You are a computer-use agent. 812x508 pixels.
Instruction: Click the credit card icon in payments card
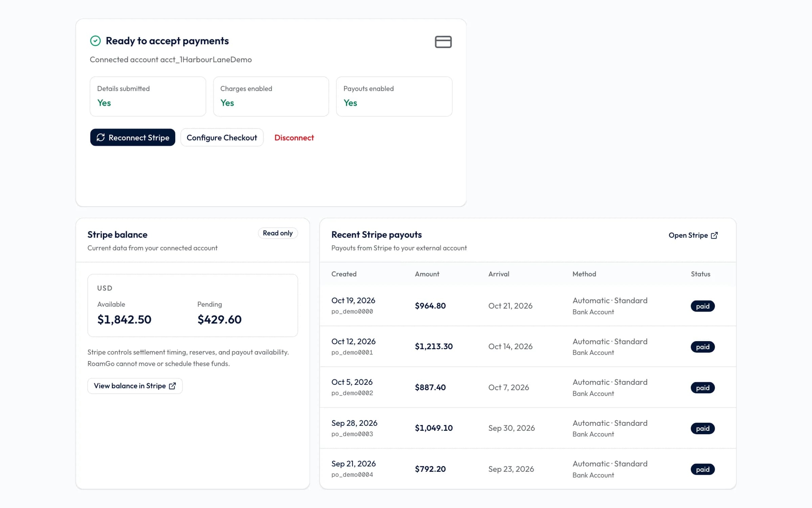pyautogui.click(x=443, y=42)
